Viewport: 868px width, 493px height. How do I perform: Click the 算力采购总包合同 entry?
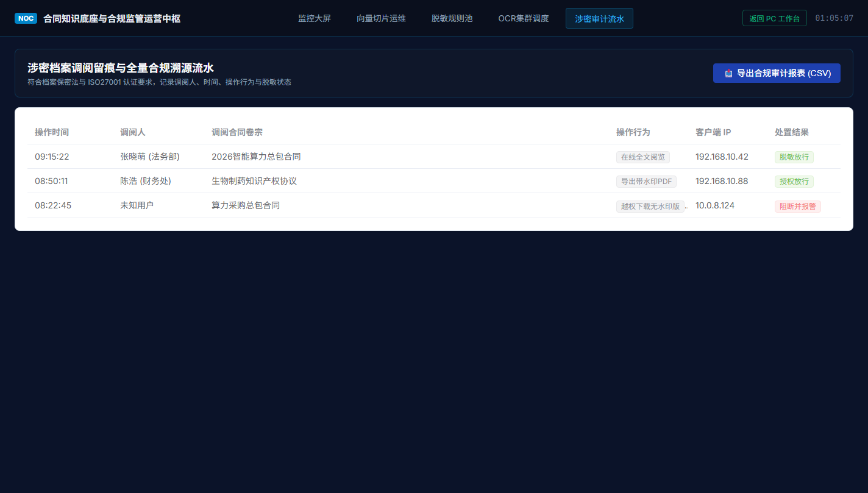coord(246,205)
